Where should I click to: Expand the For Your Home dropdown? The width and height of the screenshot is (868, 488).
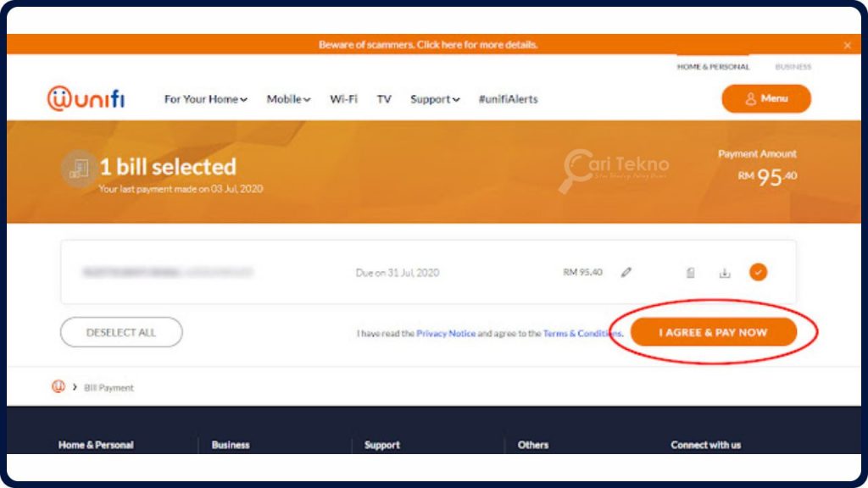tap(203, 99)
